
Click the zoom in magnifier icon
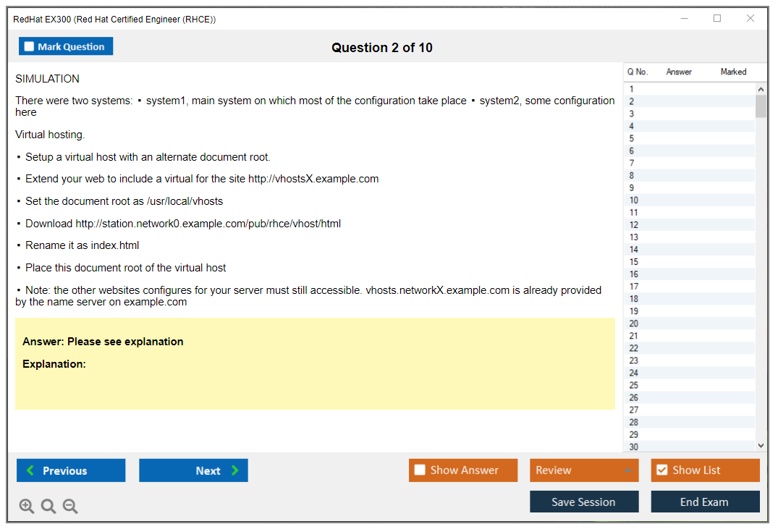click(27, 507)
